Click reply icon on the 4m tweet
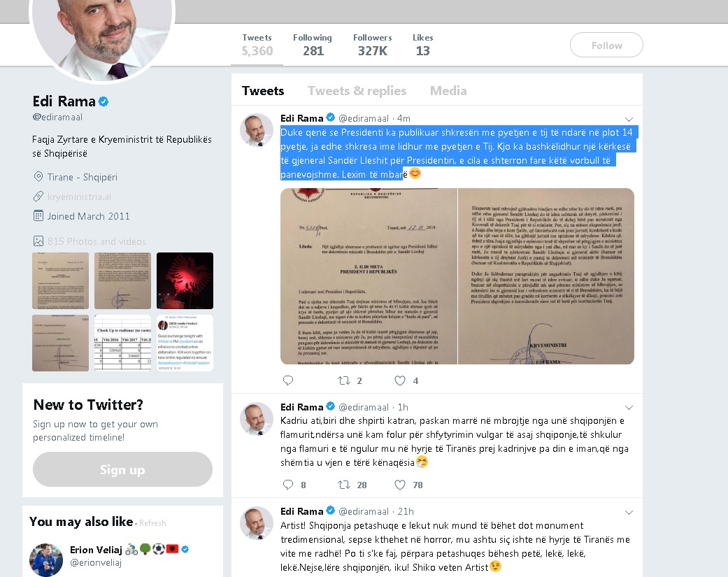The image size is (728, 577). pos(288,380)
